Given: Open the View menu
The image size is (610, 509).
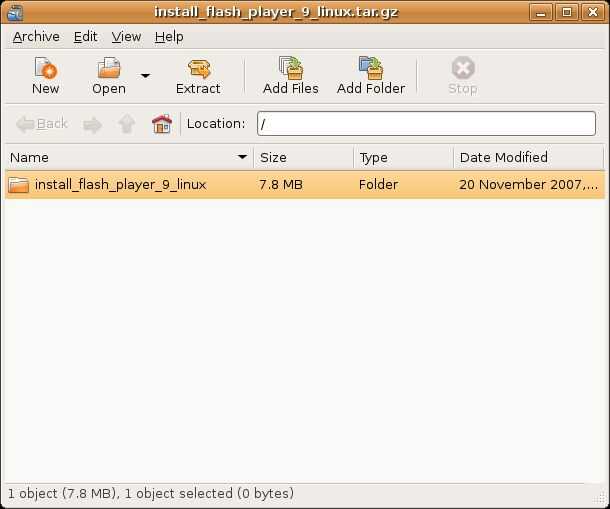Looking at the screenshot, I should click(x=126, y=37).
